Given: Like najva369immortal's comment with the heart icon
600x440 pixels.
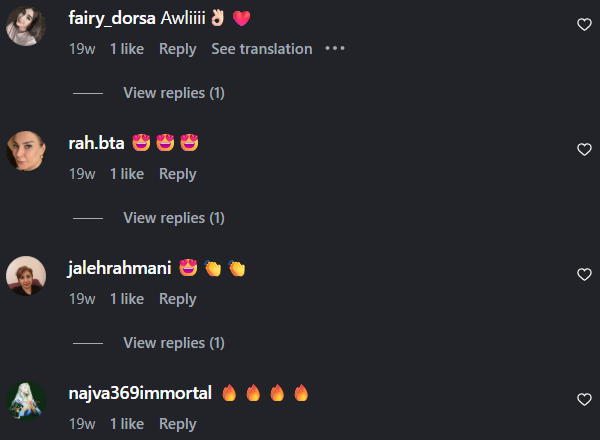Looking at the screenshot, I should [x=584, y=399].
